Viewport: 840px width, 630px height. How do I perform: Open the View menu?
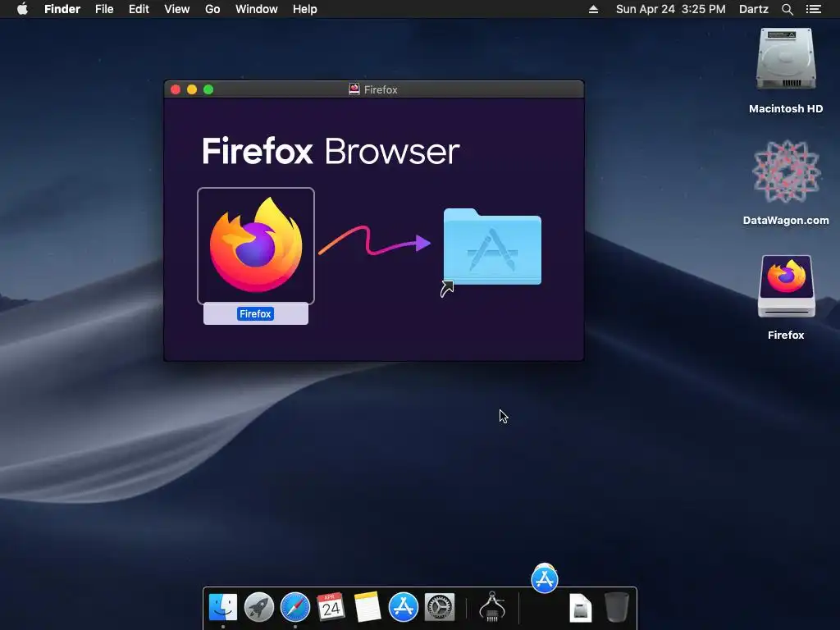point(177,9)
